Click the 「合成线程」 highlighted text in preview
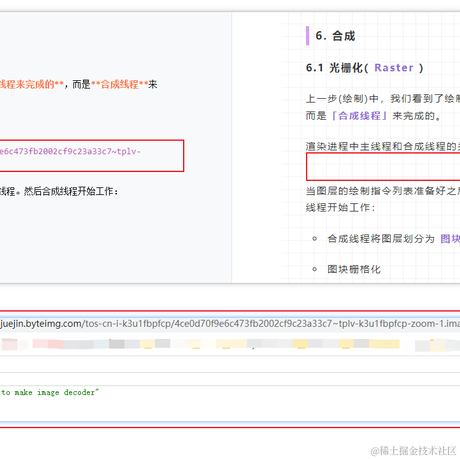 coord(359,116)
